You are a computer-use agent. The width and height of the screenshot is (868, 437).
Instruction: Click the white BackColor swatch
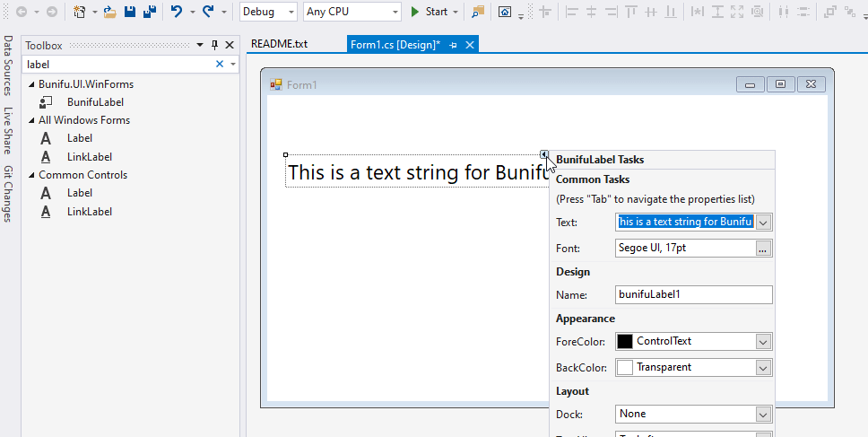coord(625,367)
